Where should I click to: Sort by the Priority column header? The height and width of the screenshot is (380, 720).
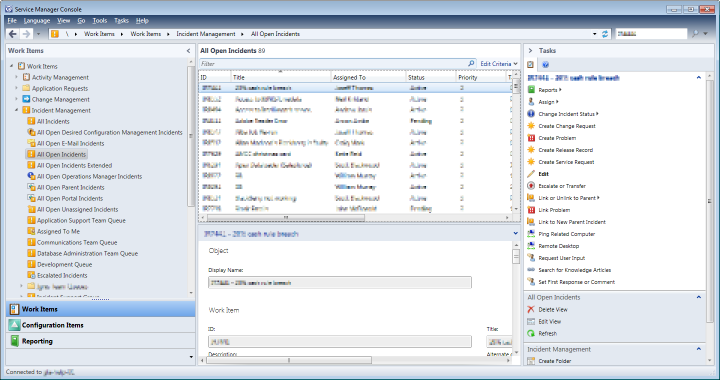[x=481, y=78]
